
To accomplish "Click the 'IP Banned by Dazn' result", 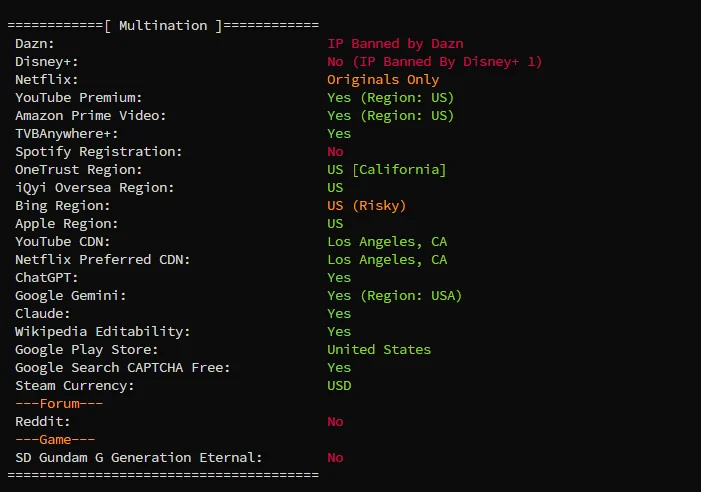I will point(395,43).
